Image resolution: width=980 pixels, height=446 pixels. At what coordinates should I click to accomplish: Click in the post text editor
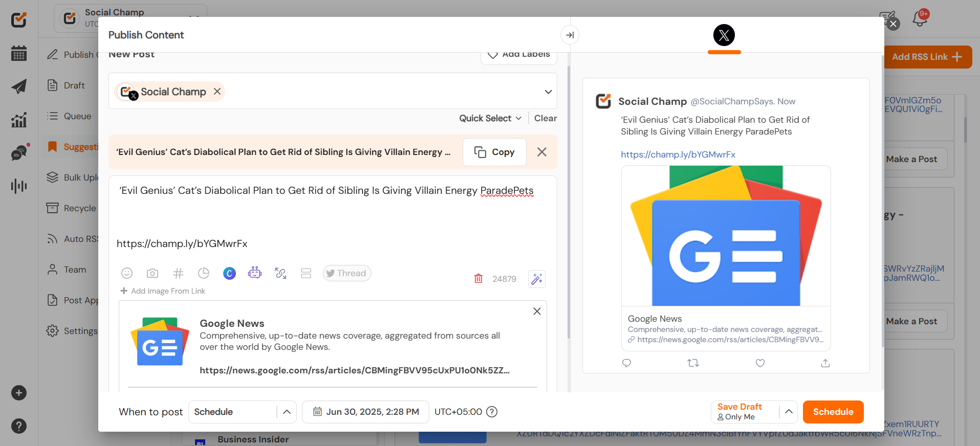(x=333, y=217)
